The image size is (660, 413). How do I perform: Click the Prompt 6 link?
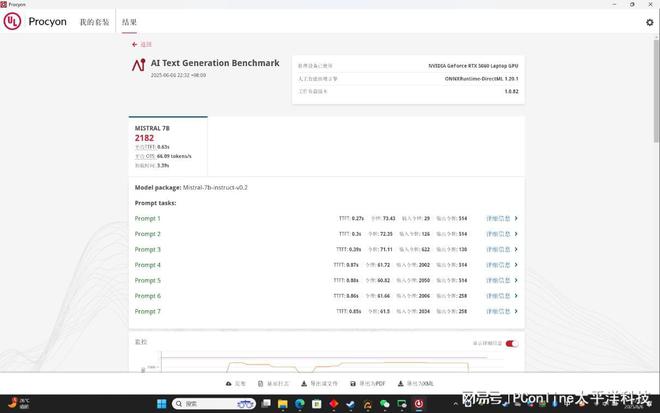[x=147, y=296]
